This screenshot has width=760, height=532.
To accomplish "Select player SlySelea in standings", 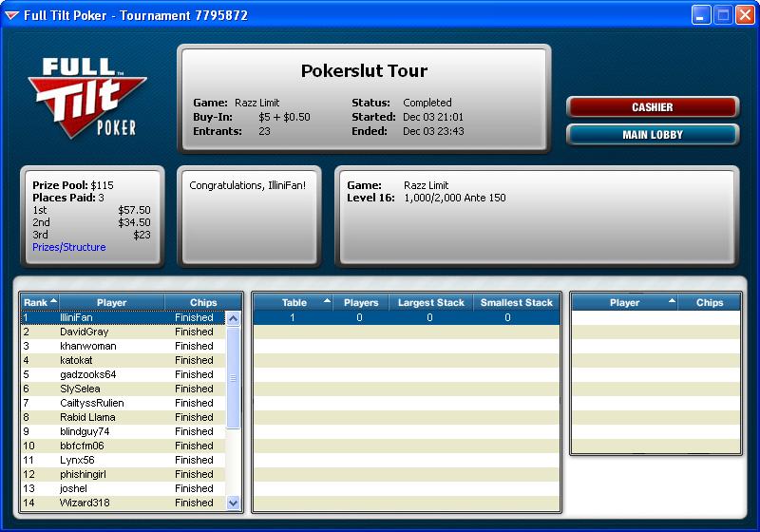I will coord(123,389).
